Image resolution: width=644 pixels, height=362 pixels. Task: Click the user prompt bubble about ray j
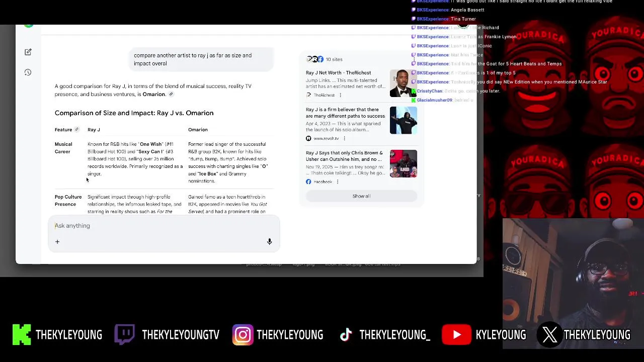(x=202, y=59)
